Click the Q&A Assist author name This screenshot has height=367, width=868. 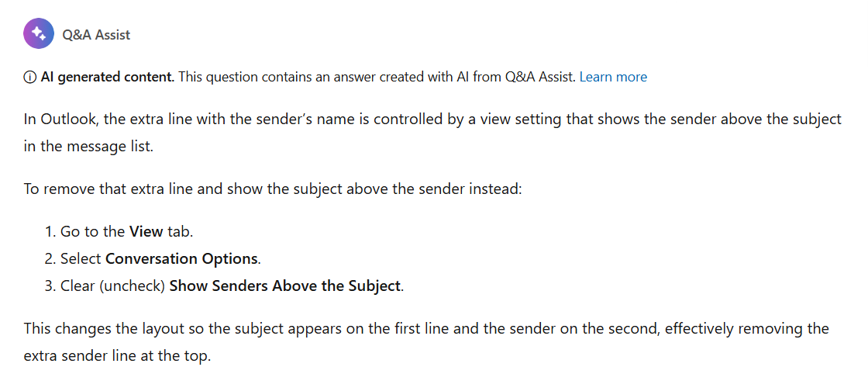pyautogui.click(x=96, y=34)
